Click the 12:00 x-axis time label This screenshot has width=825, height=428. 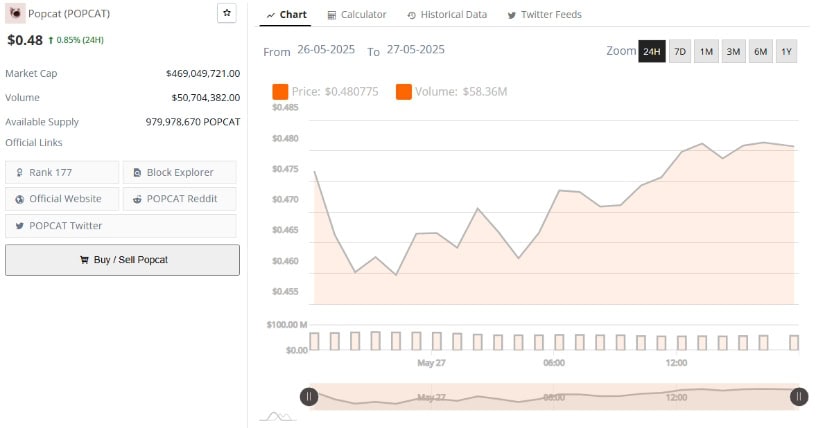[676, 363]
